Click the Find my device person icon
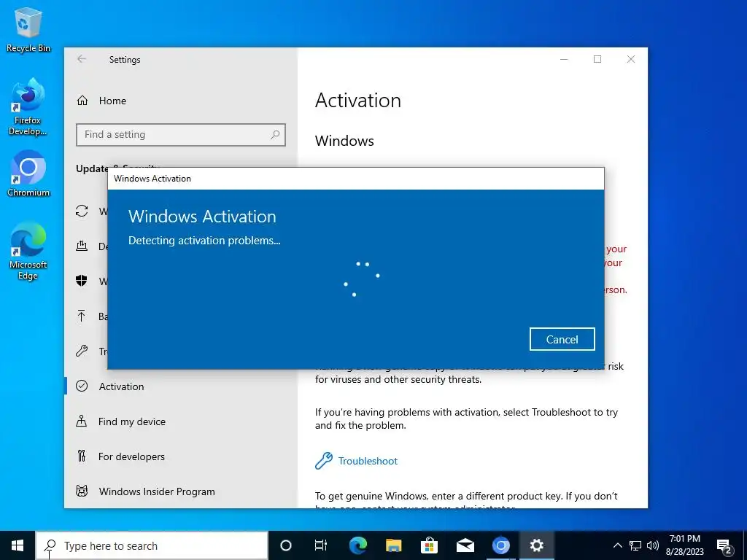This screenshot has height=560, width=747. (x=82, y=421)
